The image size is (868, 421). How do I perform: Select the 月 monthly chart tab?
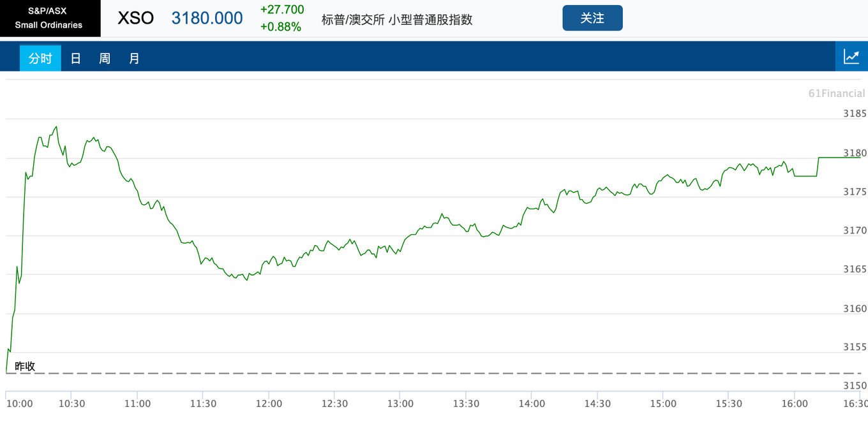click(134, 58)
